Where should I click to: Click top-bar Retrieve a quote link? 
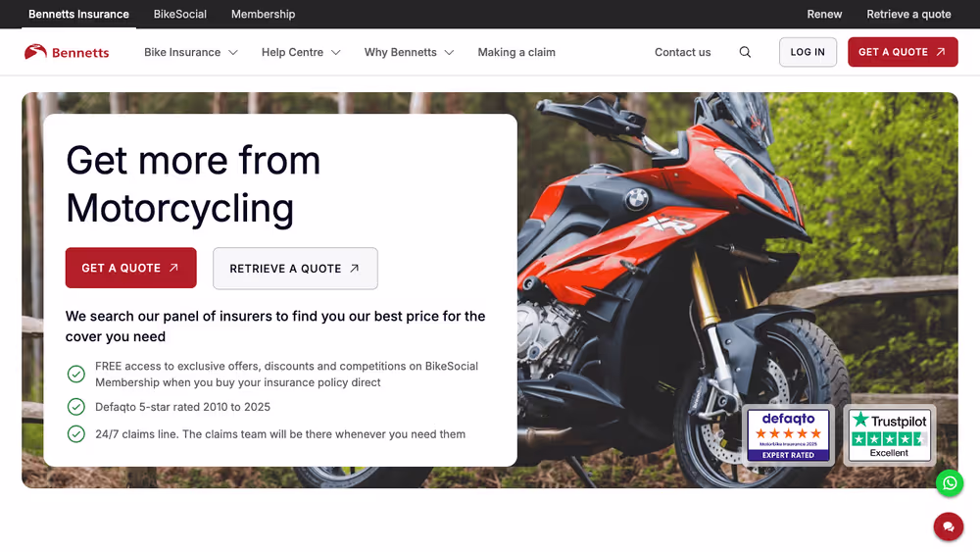coord(908,14)
